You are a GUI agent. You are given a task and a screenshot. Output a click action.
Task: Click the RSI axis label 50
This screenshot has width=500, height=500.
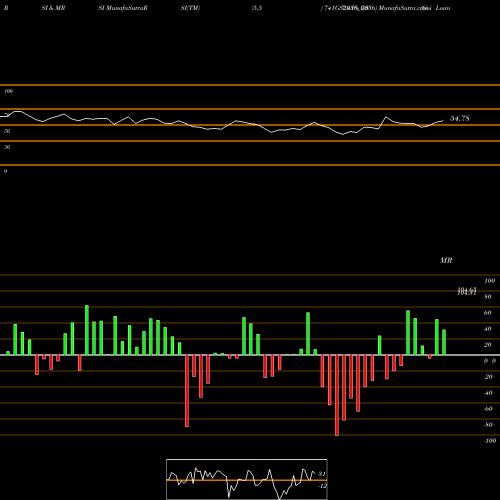click(x=7, y=131)
